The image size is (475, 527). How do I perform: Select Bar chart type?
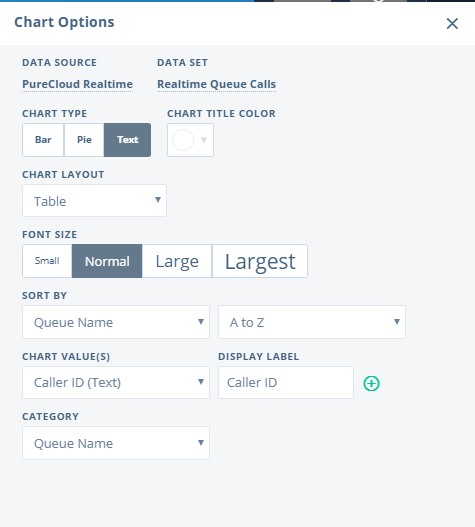tap(43, 140)
